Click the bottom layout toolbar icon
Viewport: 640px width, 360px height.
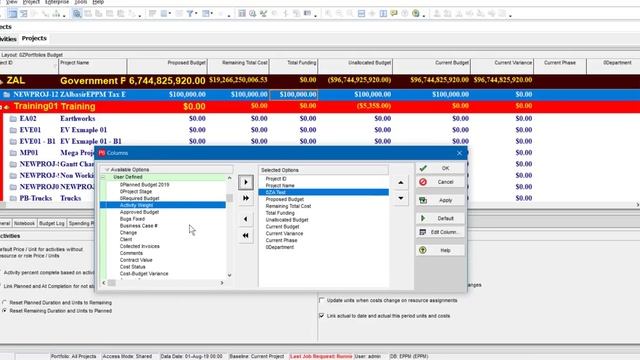pyautogui.click(x=361, y=13)
